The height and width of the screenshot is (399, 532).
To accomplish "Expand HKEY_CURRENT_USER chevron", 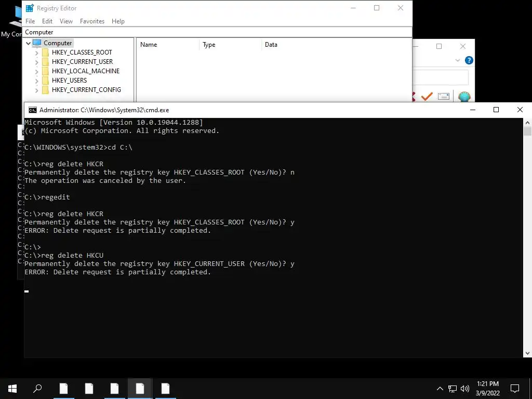I will (37, 62).
